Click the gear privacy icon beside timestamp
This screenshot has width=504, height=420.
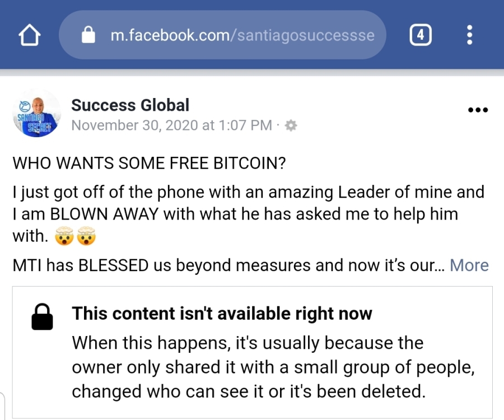(291, 126)
